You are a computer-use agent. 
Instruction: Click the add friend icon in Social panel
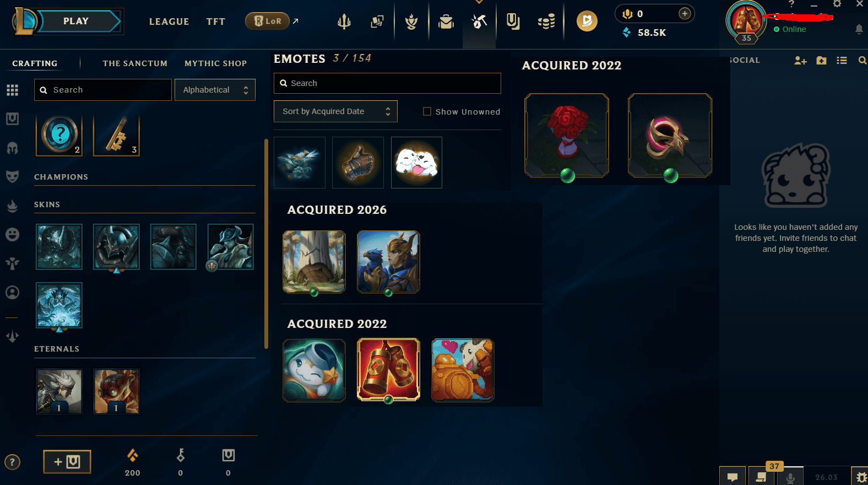(x=800, y=61)
